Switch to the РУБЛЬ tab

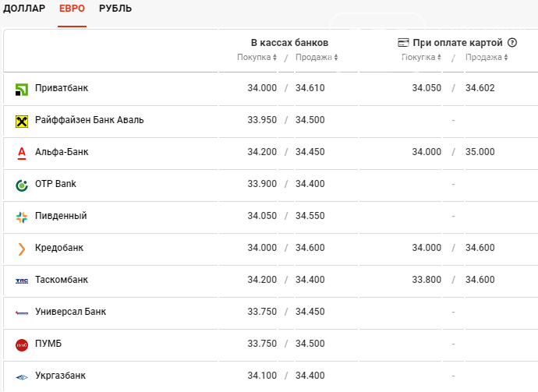[115, 9]
